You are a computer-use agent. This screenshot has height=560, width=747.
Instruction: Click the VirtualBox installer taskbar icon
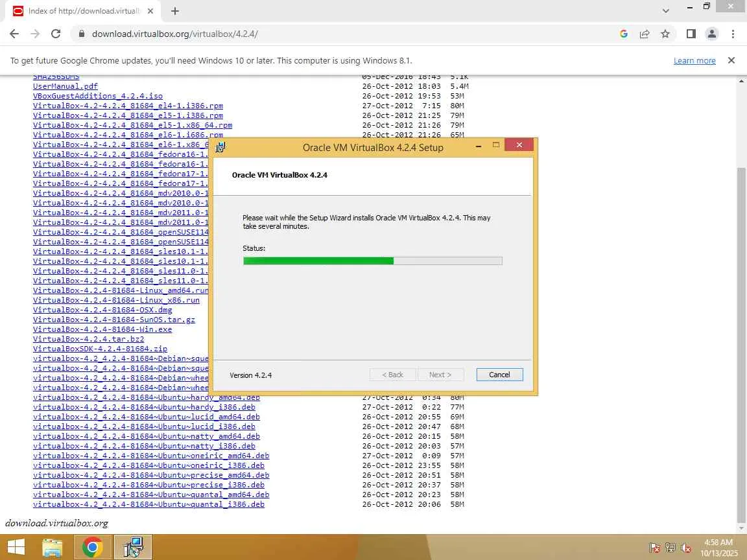tap(133, 548)
